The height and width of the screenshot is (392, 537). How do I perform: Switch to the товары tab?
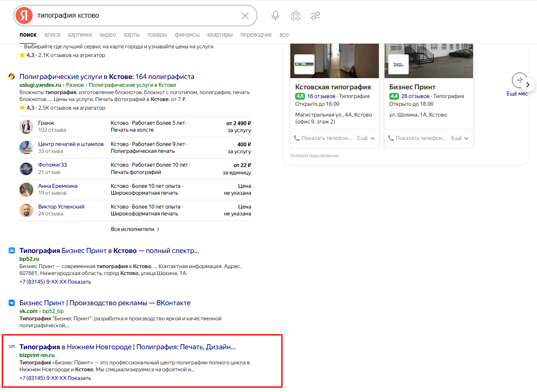(x=157, y=35)
